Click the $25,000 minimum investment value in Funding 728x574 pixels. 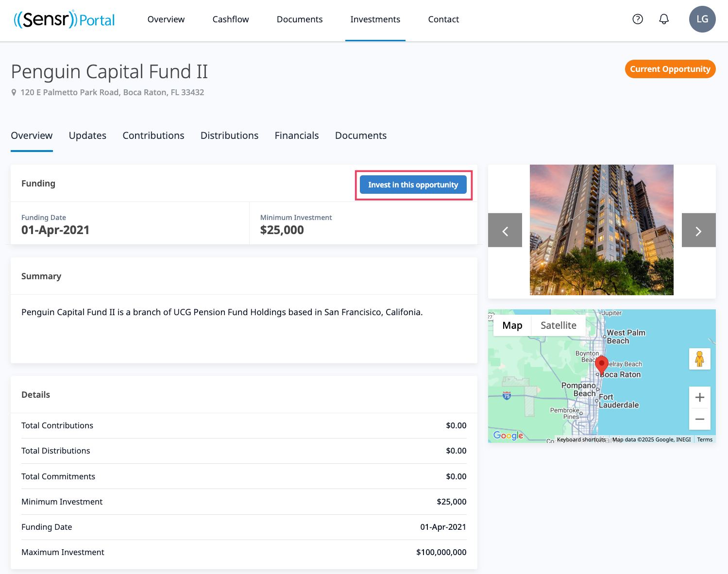282,230
